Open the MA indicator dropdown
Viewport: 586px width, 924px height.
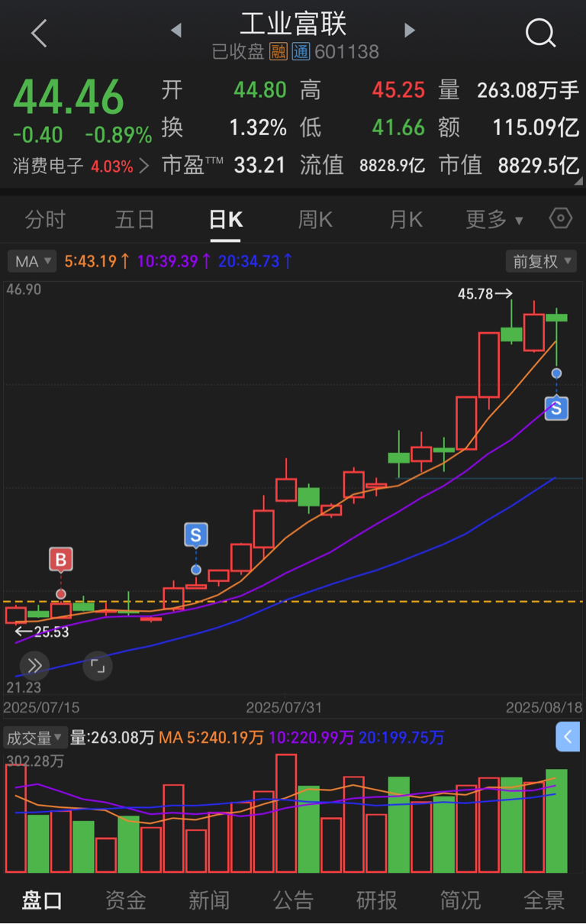pyautogui.click(x=32, y=261)
